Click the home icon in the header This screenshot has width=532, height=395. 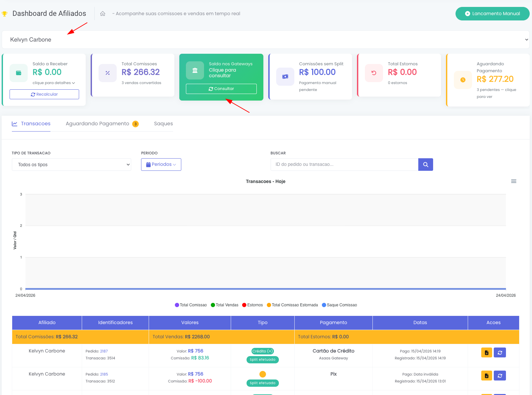103,14
